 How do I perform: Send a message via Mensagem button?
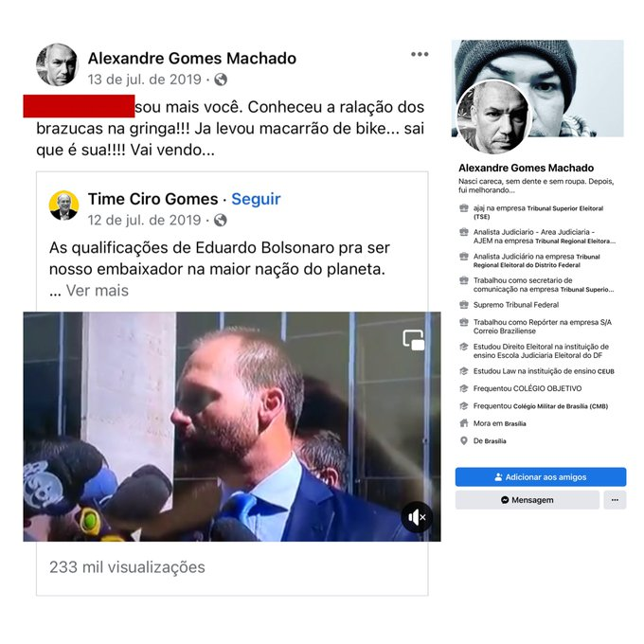pyautogui.click(x=528, y=500)
